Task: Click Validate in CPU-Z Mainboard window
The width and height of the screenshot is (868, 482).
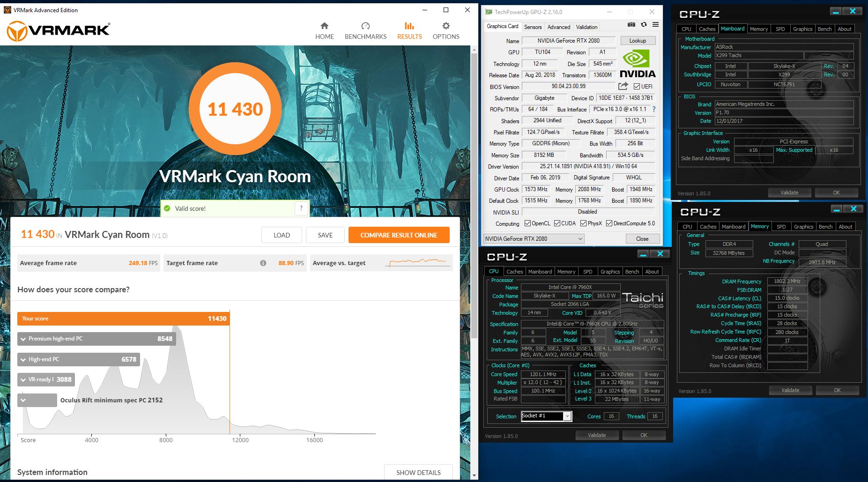Action: [789, 193]
